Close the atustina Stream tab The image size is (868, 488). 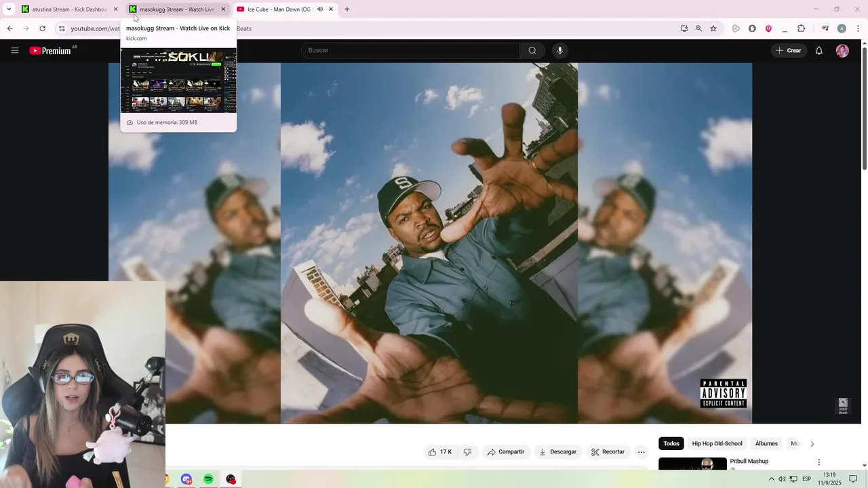coord(115,9)
